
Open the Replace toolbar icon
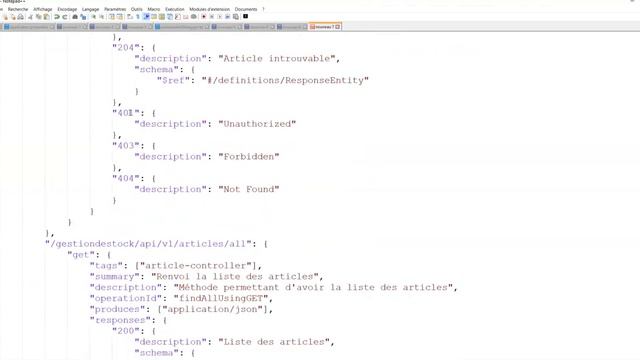pos(83,17)
